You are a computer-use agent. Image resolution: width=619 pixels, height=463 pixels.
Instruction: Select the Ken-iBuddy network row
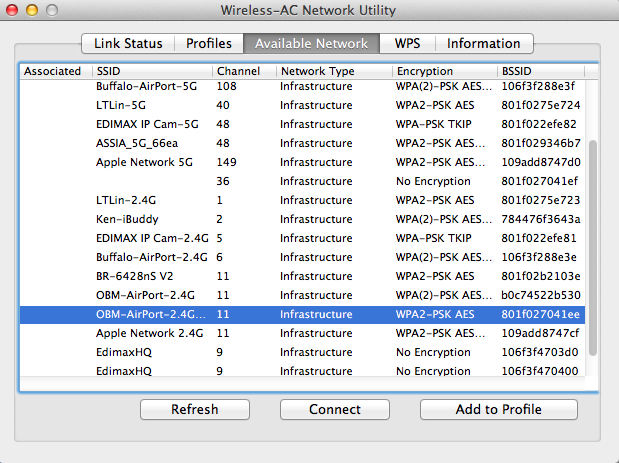302,219
